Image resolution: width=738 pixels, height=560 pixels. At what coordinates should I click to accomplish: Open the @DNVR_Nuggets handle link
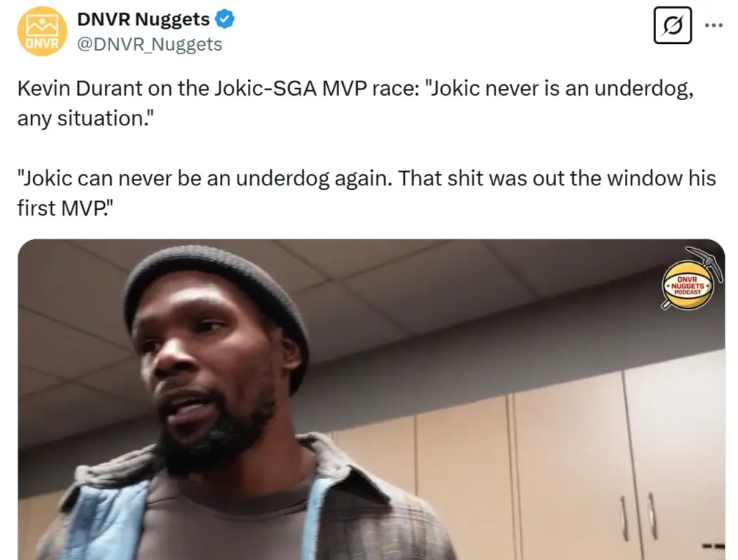pos(149,44)
